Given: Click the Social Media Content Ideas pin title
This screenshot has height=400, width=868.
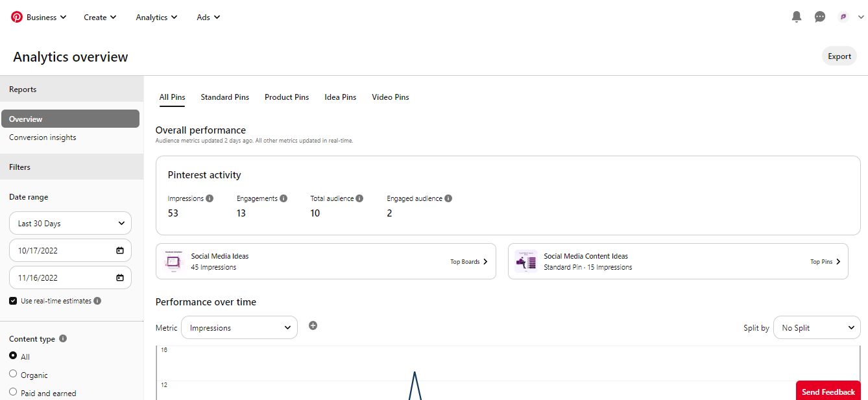Looking at the screenshot, I should tap(586, 256).
